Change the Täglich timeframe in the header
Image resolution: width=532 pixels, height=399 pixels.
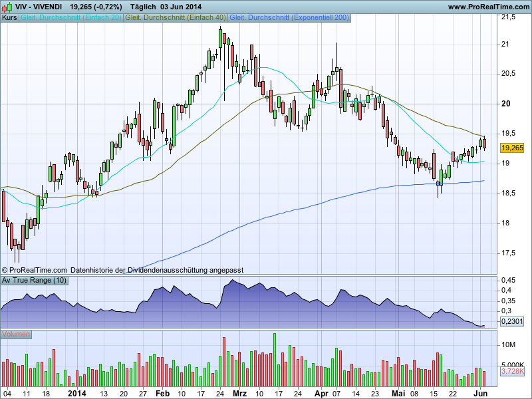[146, 7]
